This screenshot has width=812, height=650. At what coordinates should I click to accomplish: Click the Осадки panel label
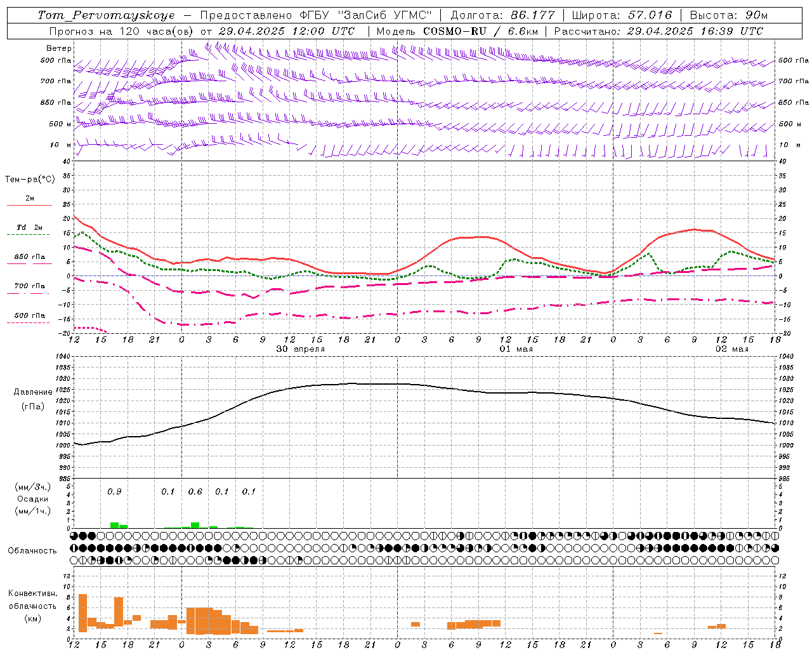pos(32,499)
